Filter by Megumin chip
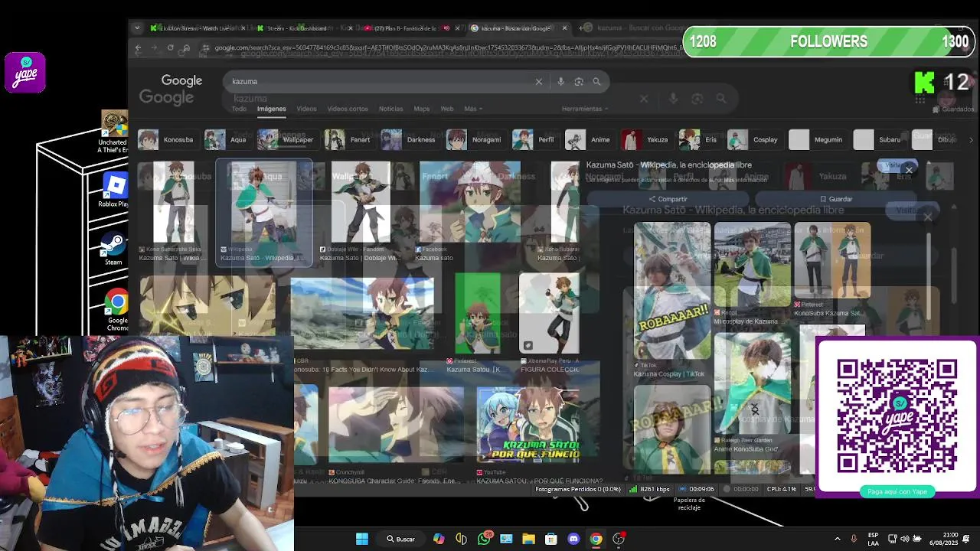Viewport: 980px width, 551px height. (818, 140)
